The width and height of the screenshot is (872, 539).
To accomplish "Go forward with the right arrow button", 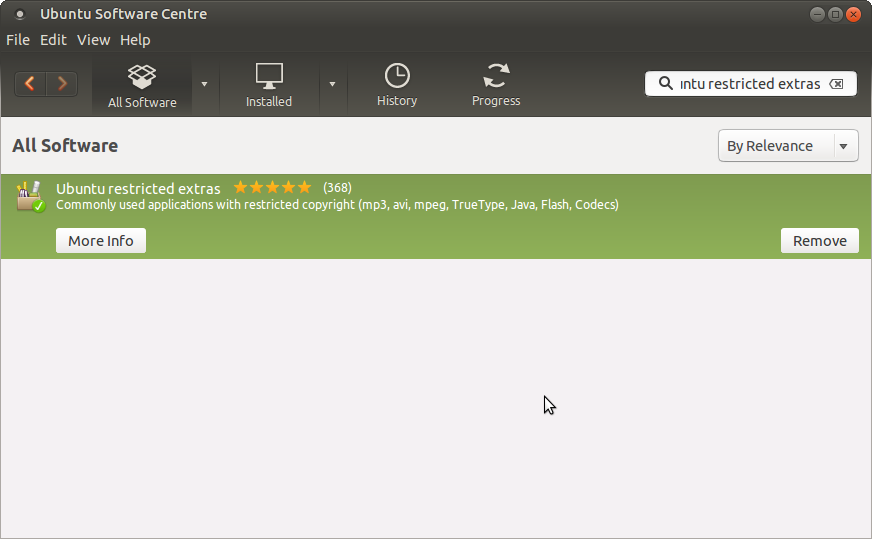I will (x=62, y=84).
